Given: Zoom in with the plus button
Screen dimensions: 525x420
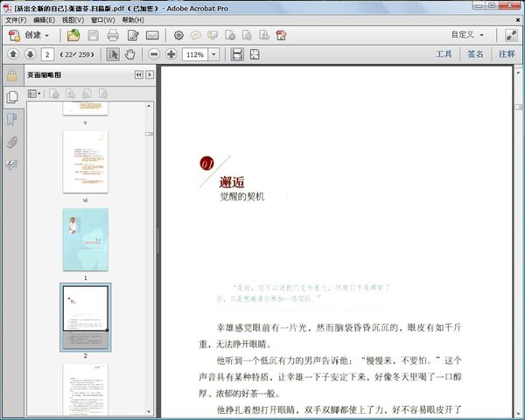Looking at the screenshot, I should (x=171, y=54).
